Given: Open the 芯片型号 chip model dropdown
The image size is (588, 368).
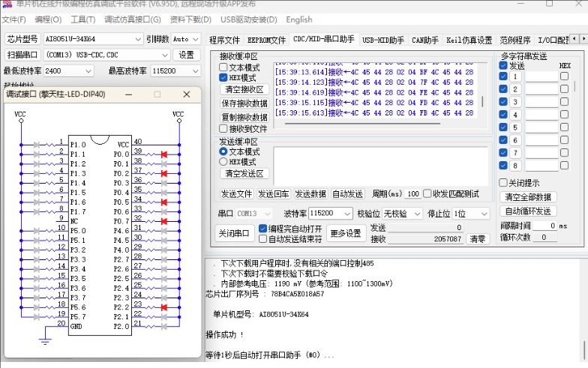Looking at the screenshot, I should pos(138,39).
